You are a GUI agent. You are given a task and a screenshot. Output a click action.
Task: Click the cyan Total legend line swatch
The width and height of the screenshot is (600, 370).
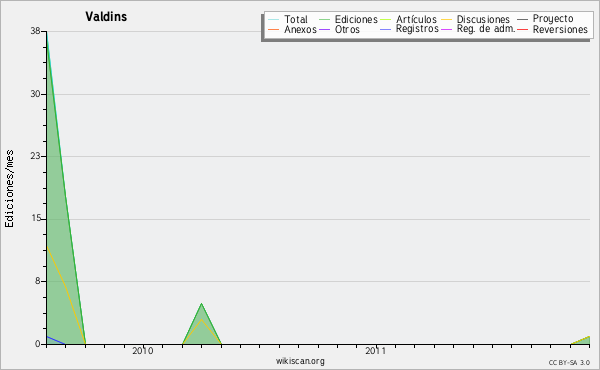[x=274, y=20]
